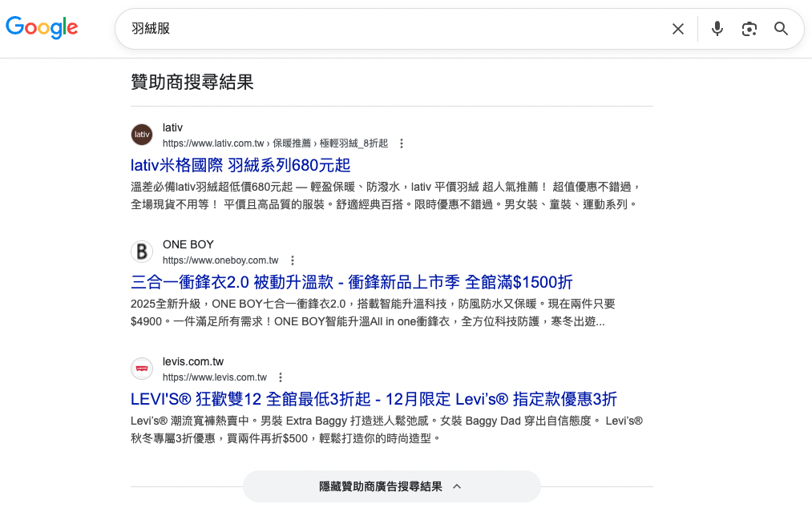Click the ONE BOY site favicon
The width and height of the screenshot is (812, 508).
(141, 251)
